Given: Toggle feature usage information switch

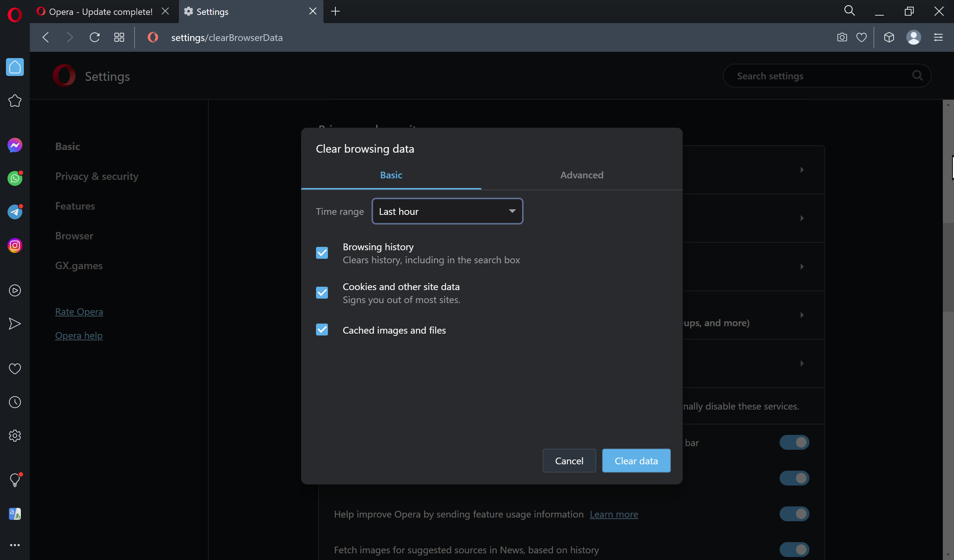Looking at the screenshot, I should point(794,514).
